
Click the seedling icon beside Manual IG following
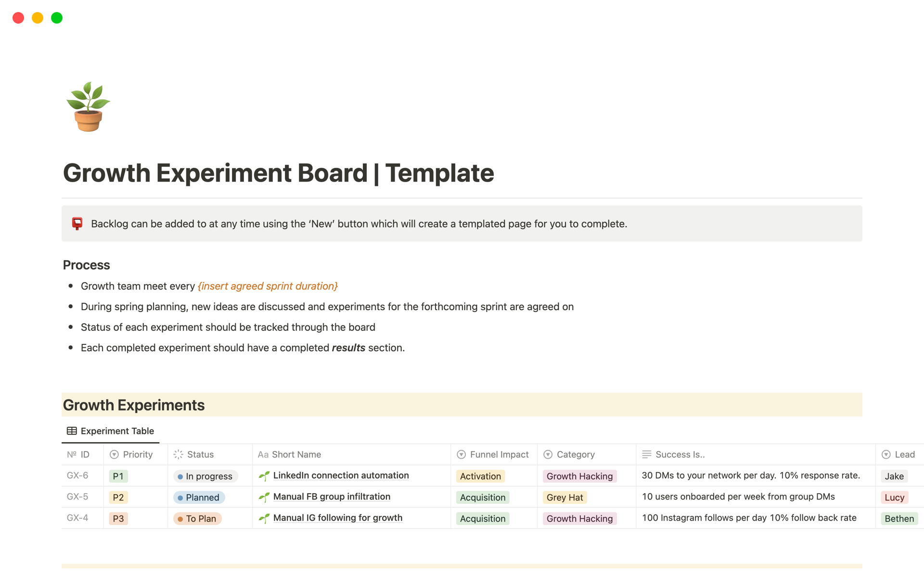coord(264,518)
